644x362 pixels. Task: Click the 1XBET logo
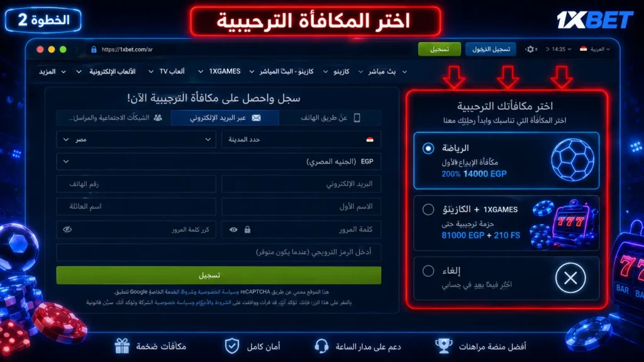coord(595,19)
